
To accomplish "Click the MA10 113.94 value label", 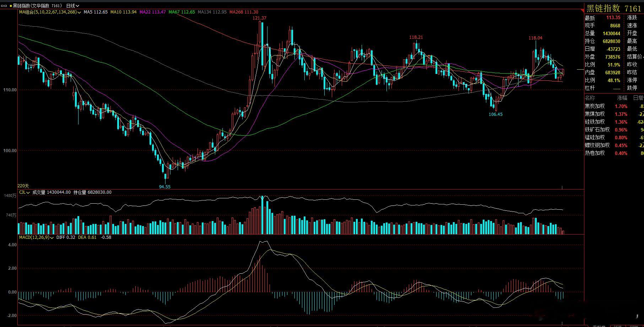I will [x=124, y=12].
